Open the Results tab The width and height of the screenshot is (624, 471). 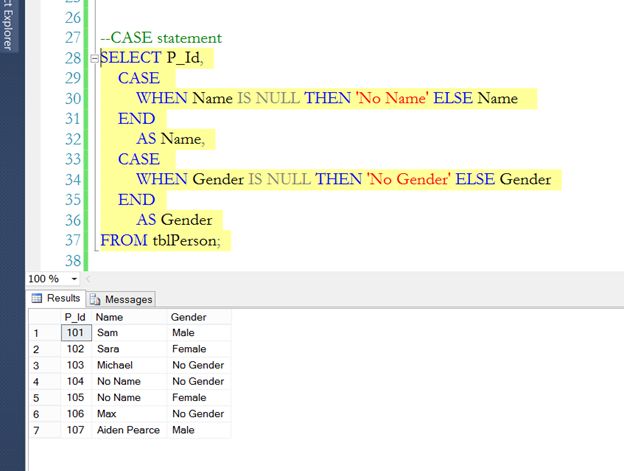point(56,298)
